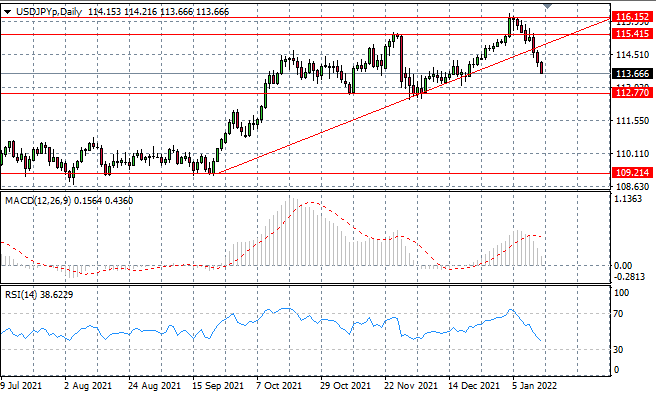Click the RSI scale value 30
This screenshot has width=656, height=397.
point(618,349)
